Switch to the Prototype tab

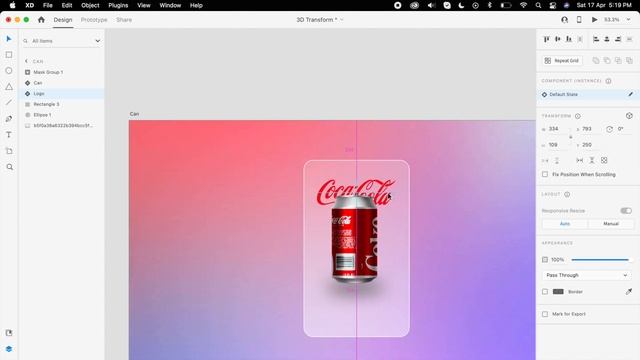coord(94,20)
